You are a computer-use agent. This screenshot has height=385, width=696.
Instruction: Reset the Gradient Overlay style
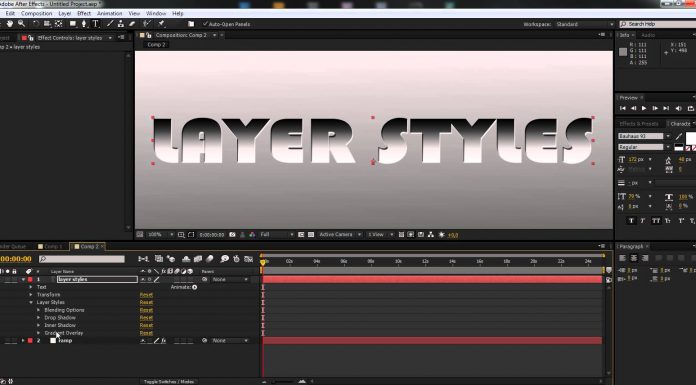coord(146,333)
